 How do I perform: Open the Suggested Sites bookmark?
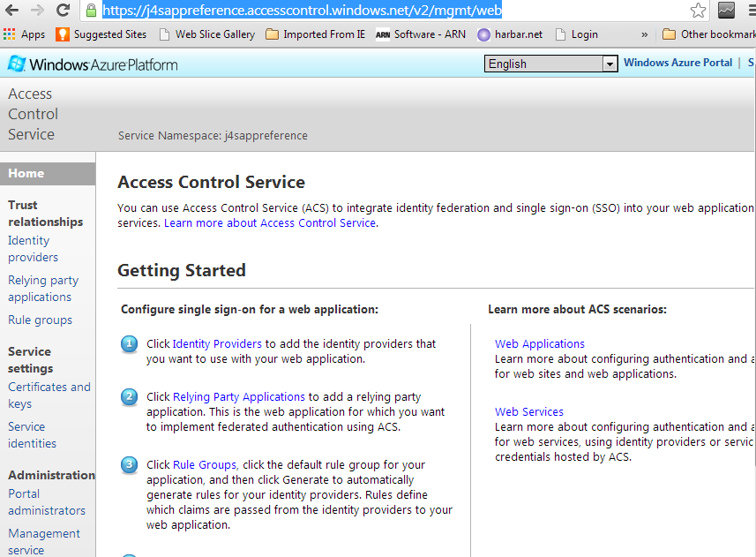coord(101,34)
